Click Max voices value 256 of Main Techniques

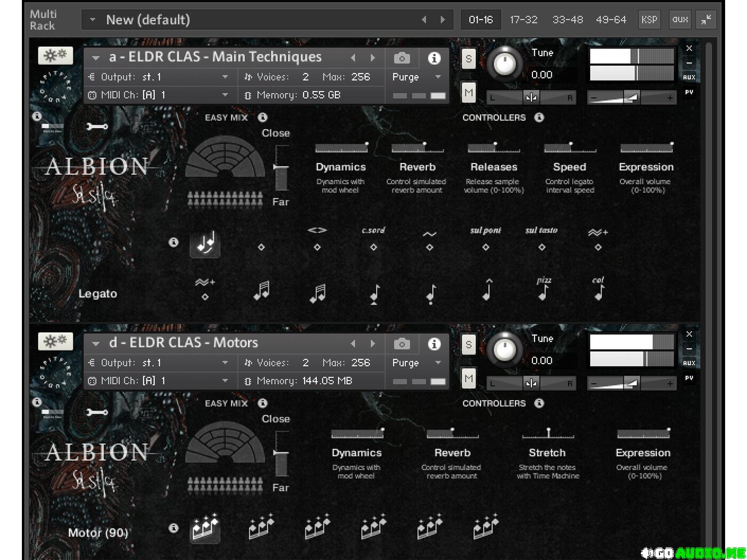(361, 77)
